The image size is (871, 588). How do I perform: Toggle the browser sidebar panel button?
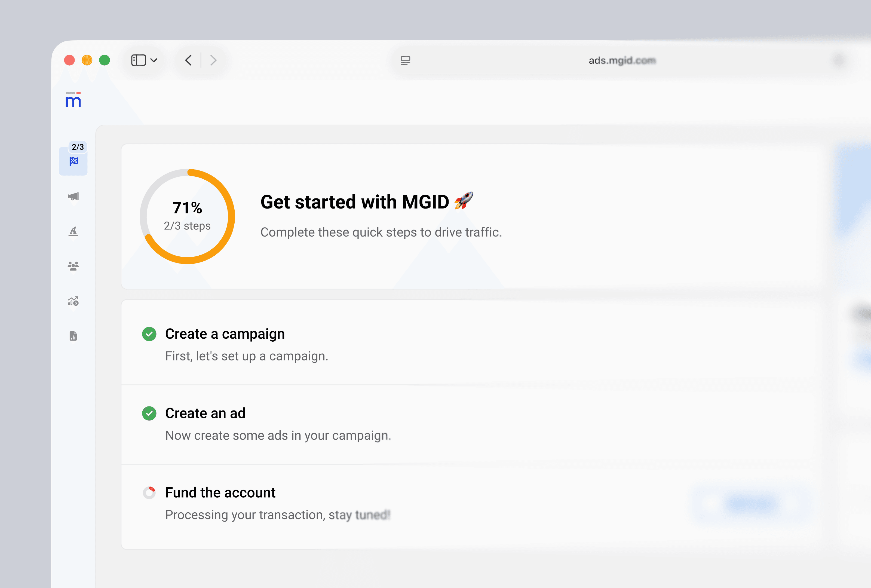coord(138,60)
